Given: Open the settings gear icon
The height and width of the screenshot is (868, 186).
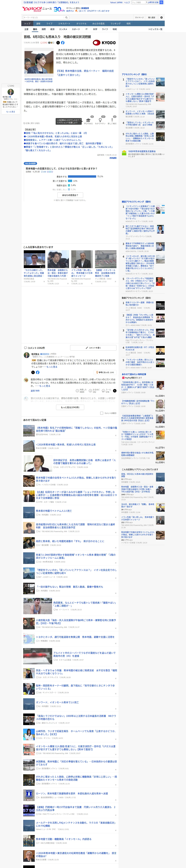Looking at the screenshot, I should pos(161,18).
